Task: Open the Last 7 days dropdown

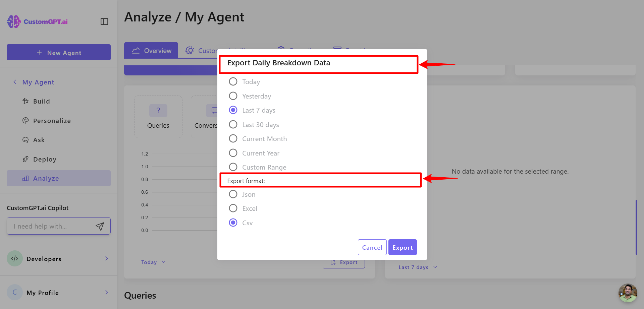Action: (x=418, y=267)
